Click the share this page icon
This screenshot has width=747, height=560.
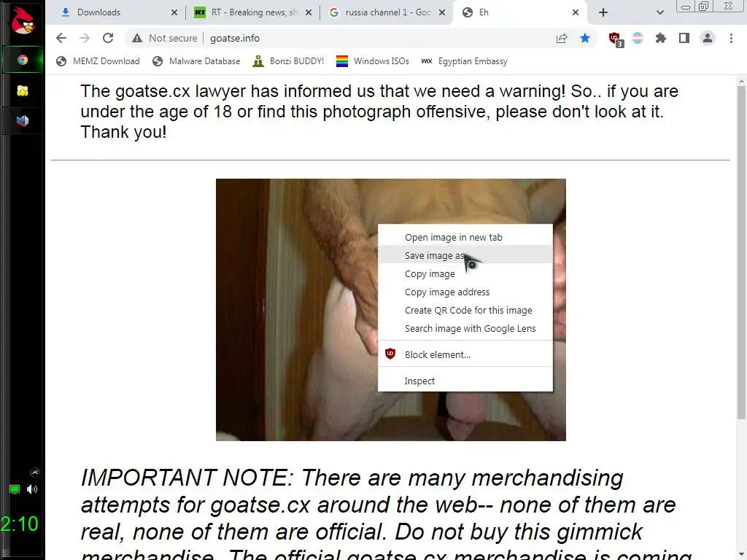562,38
